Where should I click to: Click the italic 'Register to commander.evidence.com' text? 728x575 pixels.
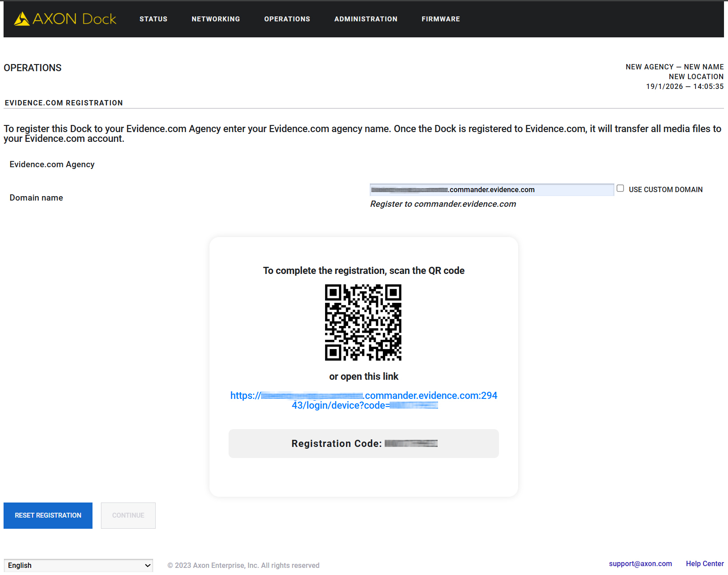(x=443, y=204)
